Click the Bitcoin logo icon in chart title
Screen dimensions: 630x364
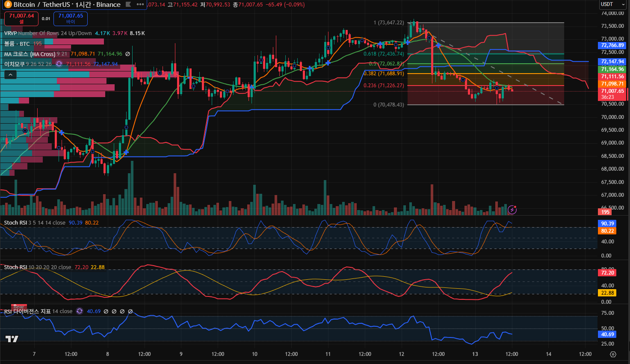coord(8,5)
